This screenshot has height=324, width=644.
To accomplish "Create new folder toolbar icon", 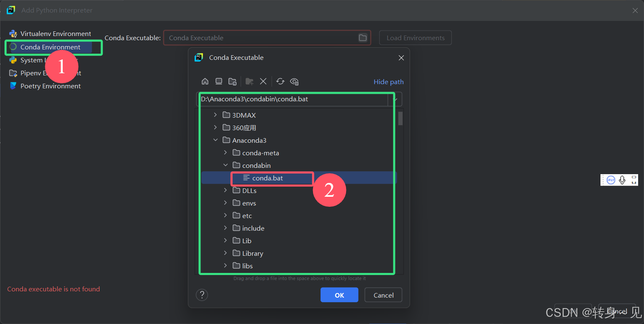I will pos(249,81).
